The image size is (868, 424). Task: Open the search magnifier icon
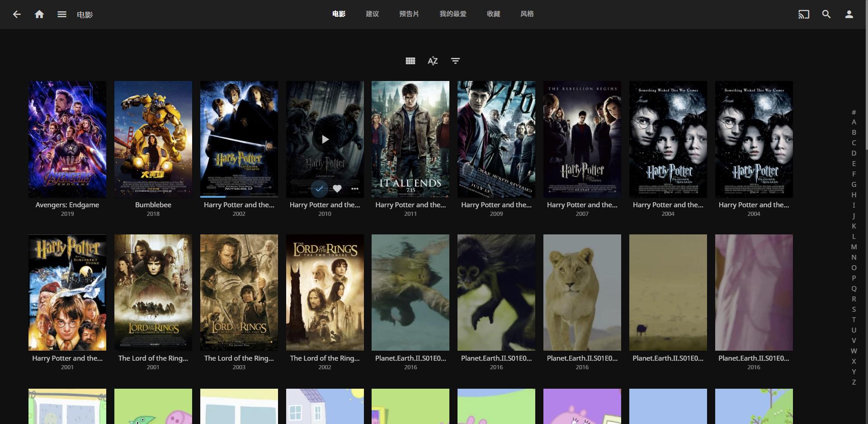(x=826, y=14)
